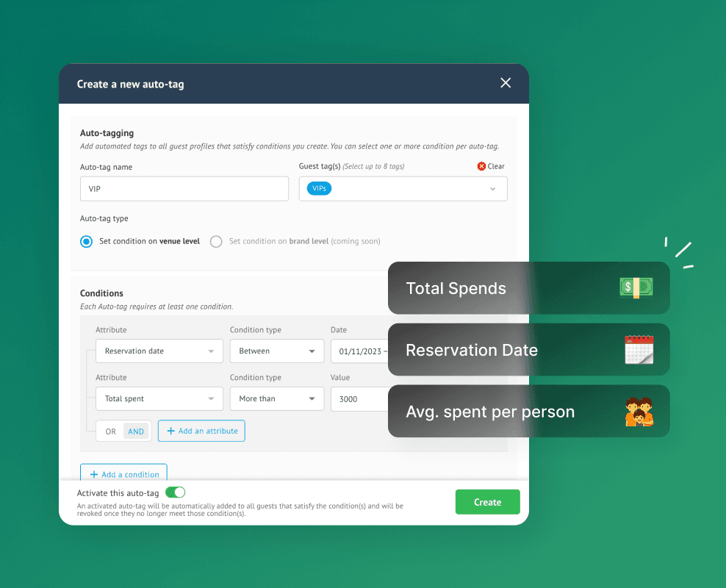This screenshot has height=588, width=726.
Task: Click the plus icon in Add an attribute
Action: [x=171, y=431]
